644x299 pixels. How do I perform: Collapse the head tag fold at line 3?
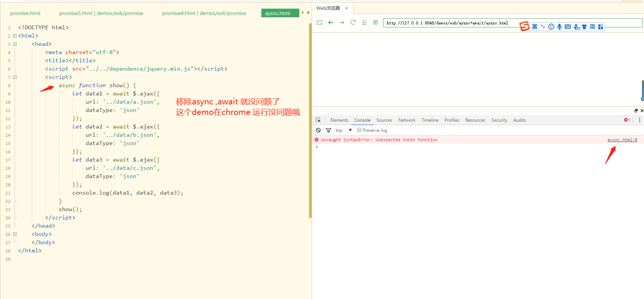pos(15,44)
